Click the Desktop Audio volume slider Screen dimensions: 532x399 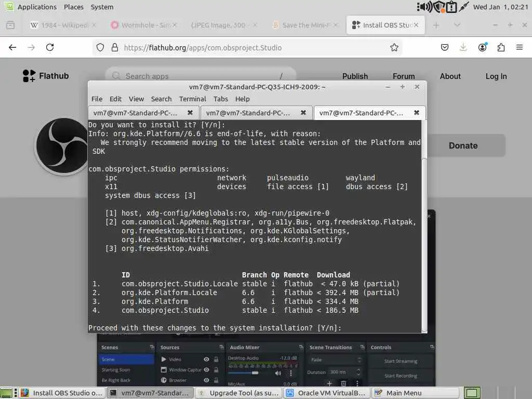coord(255,373)
